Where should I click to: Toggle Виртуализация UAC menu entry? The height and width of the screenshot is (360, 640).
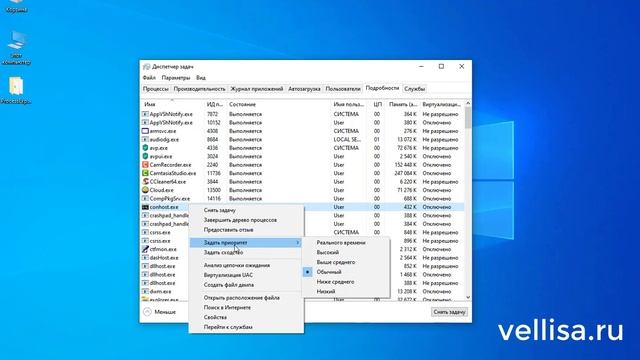pyautogui.click(x=228, y=275)
